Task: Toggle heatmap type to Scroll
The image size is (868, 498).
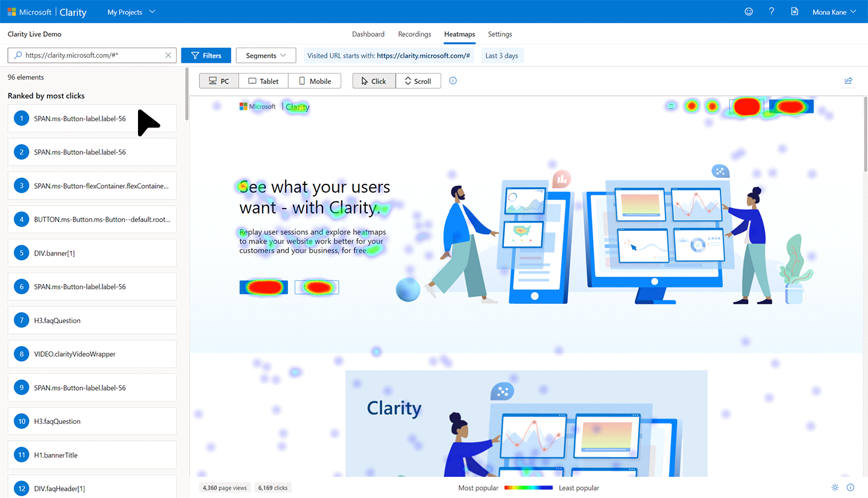Action: point(418,81)
